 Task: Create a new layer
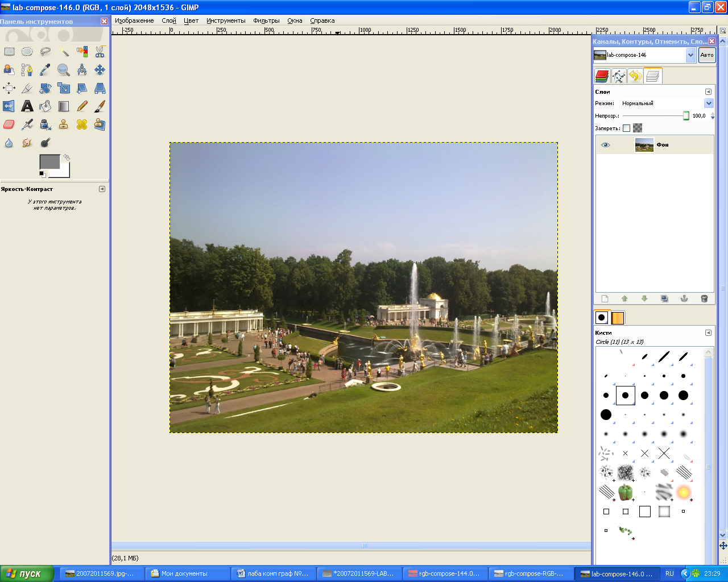605,299
